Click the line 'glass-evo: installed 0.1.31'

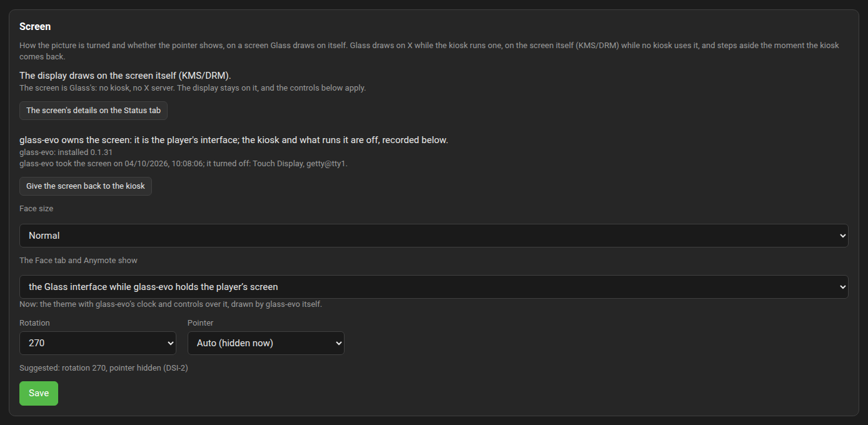click(66, 152)
